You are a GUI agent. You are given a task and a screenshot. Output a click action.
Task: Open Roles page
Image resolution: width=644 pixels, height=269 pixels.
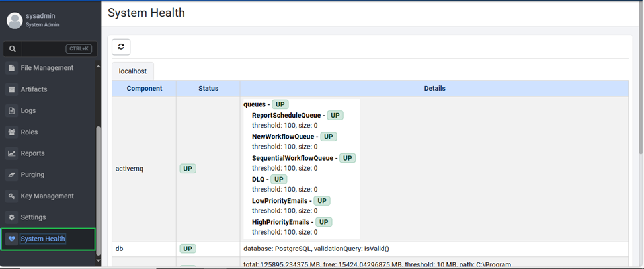(x=29, y=132)
